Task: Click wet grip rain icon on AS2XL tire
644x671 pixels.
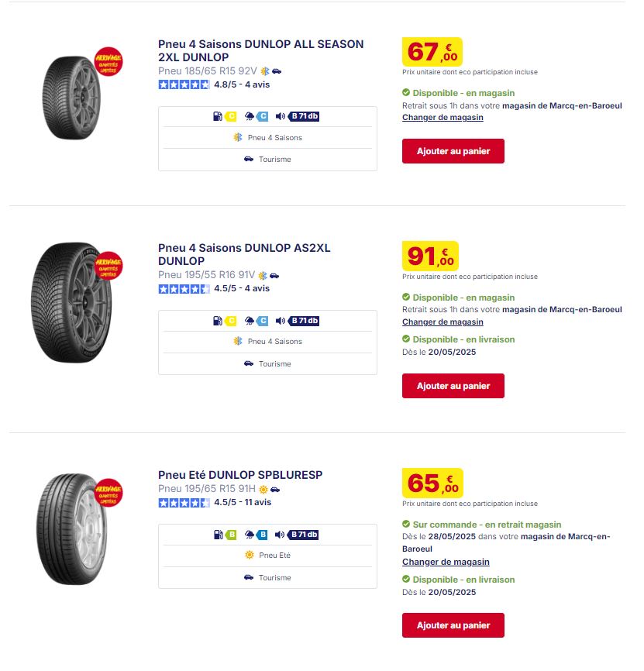Action: (249, 321)
